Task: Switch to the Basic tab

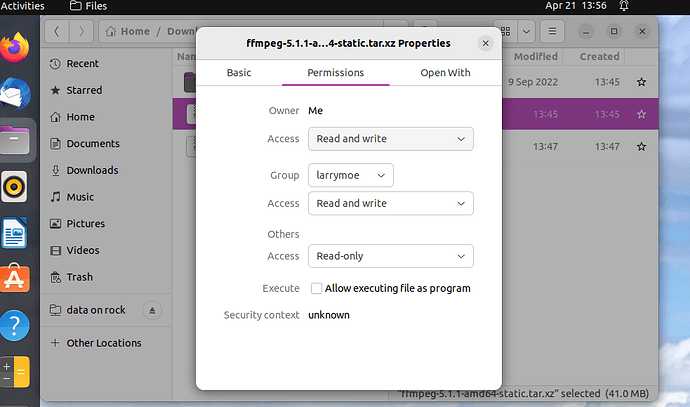Action: click(239, 73)
